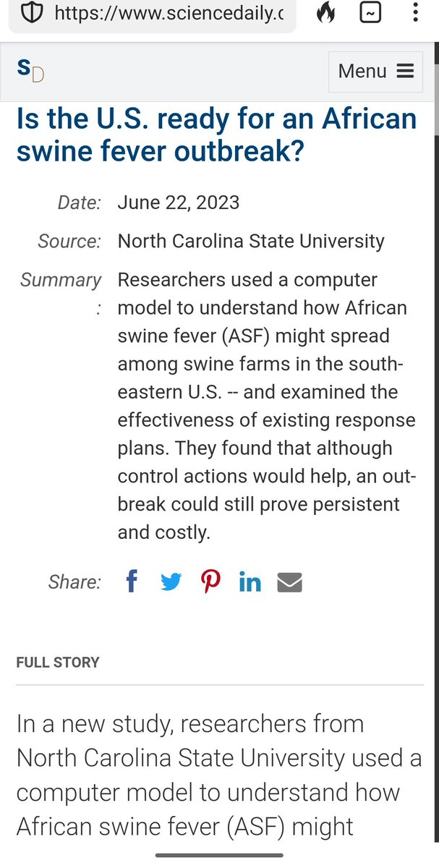
Task: Open the browser three-dot overflow menu
Action: click(x=414, y=14)
